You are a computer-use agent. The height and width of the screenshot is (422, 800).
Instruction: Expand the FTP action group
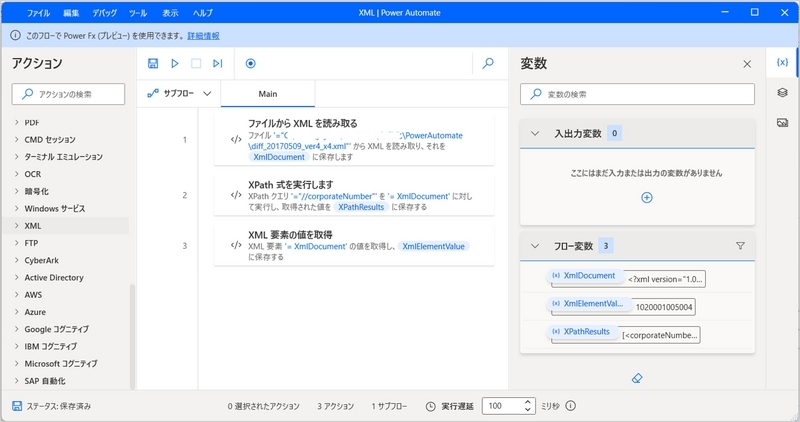point(16,243)
